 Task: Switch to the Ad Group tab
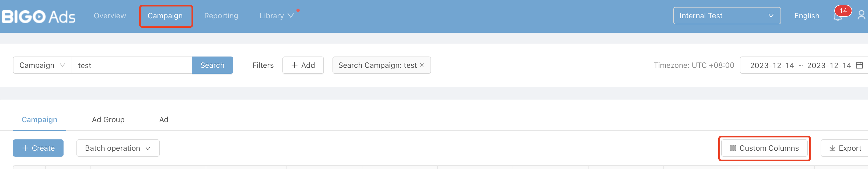[x=108, y=119]
